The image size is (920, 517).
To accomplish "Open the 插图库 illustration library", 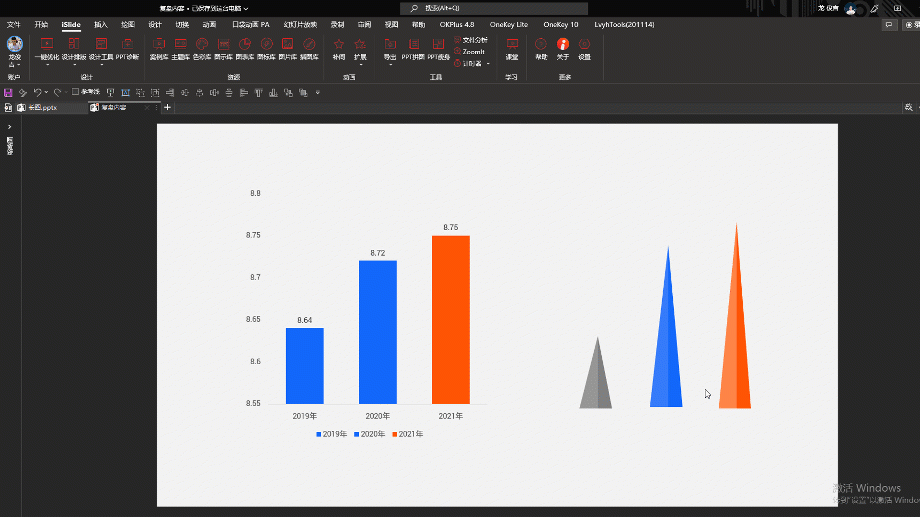I will tap(309, 49).
